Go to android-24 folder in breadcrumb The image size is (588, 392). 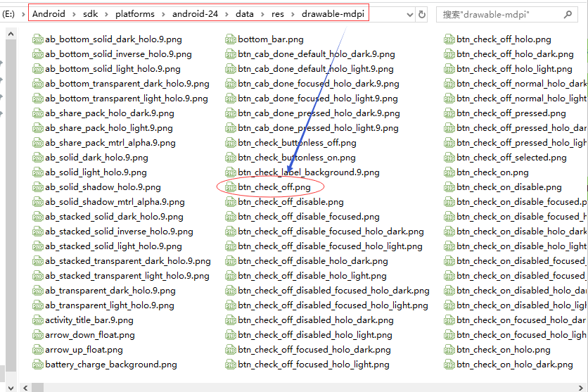195,14
